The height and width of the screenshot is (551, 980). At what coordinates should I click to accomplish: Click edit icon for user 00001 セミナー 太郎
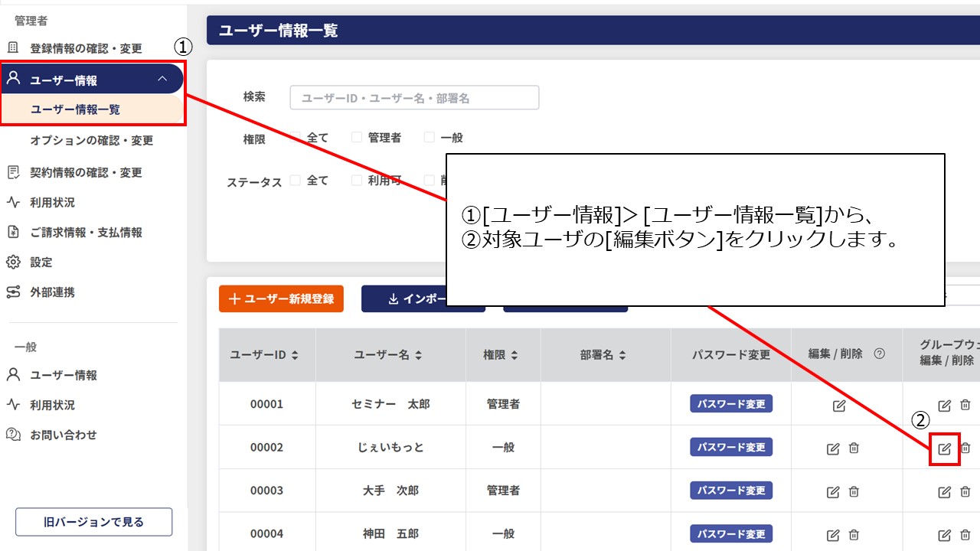[839, 405]
